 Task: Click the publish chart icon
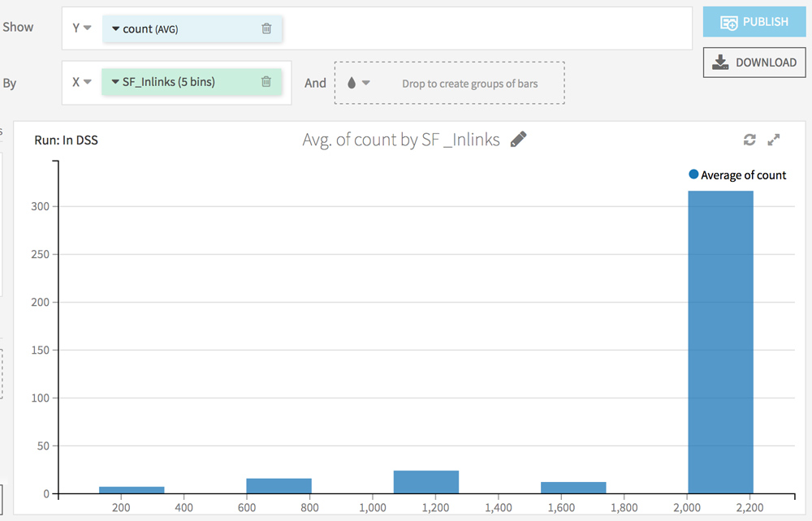[x=728, y=23]
